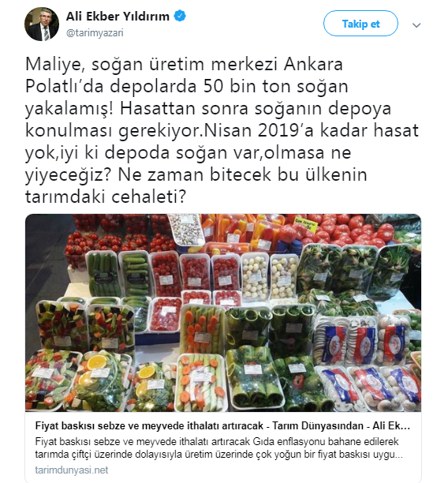
Task: Open the Ali Ekber Yıldırım display name
Action: (x=118, y=16)
